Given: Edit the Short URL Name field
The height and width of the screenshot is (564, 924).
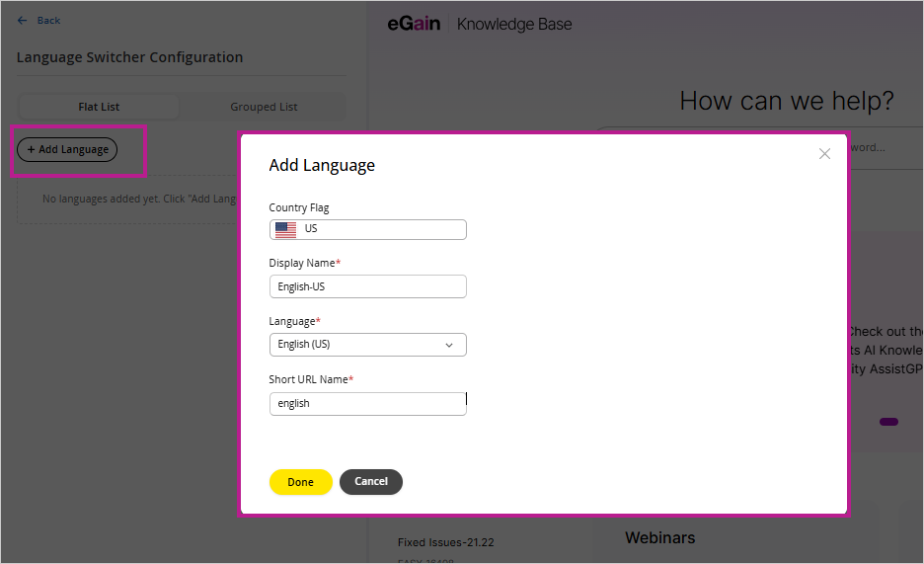Looking at the screenshot, I should point(367,404).
